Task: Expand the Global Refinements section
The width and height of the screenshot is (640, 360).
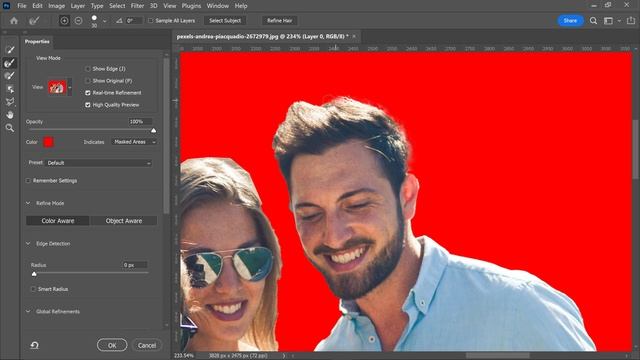Action: pos(28,311)
